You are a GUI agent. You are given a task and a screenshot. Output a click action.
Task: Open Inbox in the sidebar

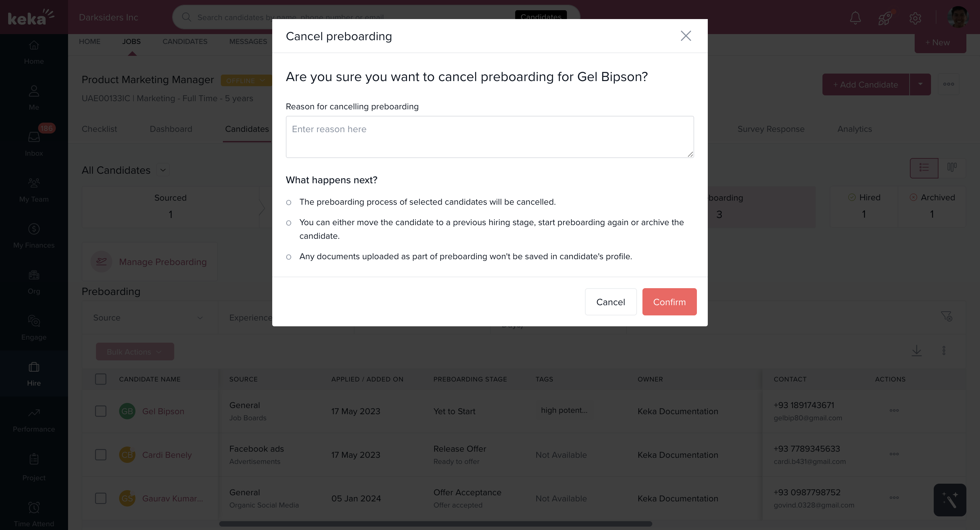coord(34,143)
